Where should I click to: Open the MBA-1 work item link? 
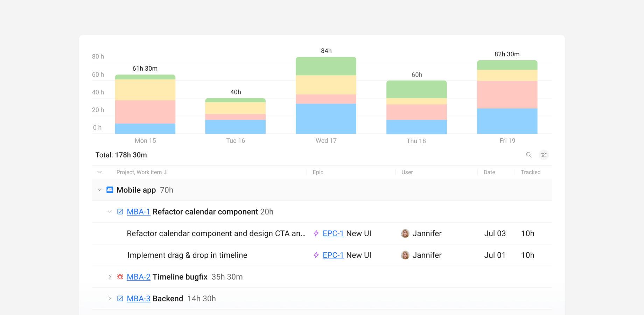[x=138, y=212]
